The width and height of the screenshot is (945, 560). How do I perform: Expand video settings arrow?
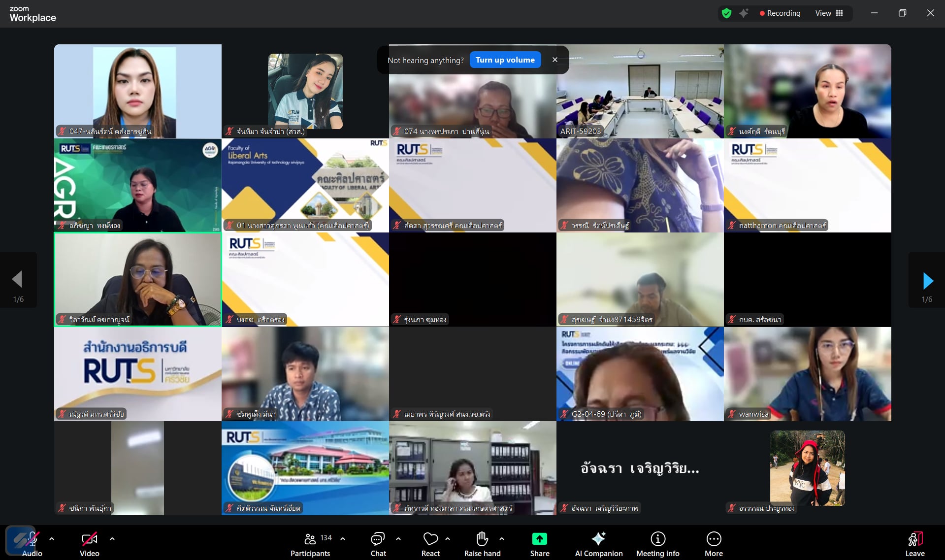point(112,539)
